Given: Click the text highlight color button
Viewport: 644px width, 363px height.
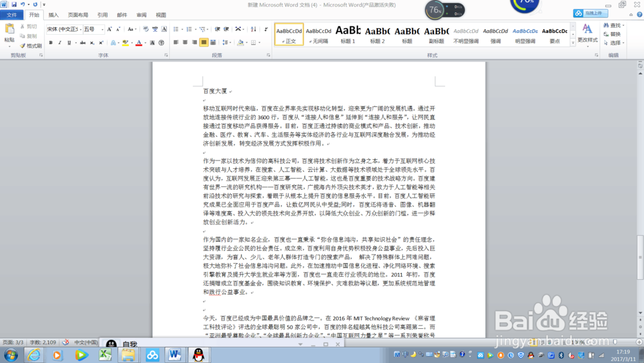Looking at the screenshot, I should tap(126, 43).
